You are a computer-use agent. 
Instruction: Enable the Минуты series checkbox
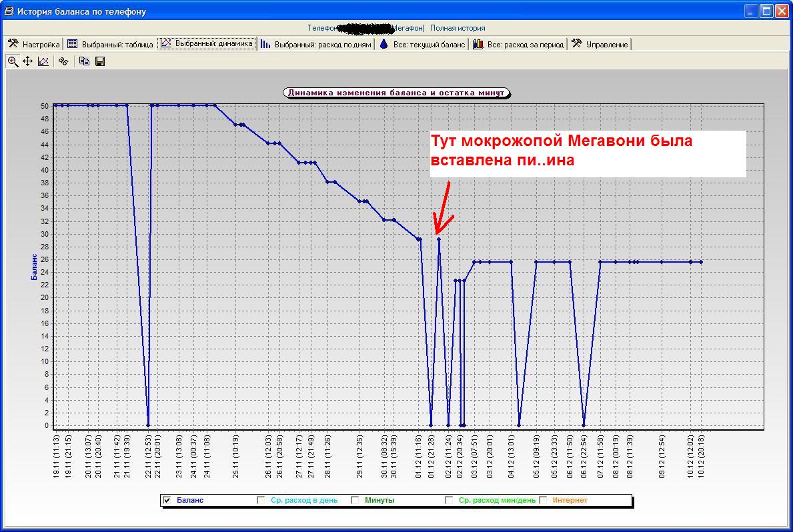(x=355, y=500)
